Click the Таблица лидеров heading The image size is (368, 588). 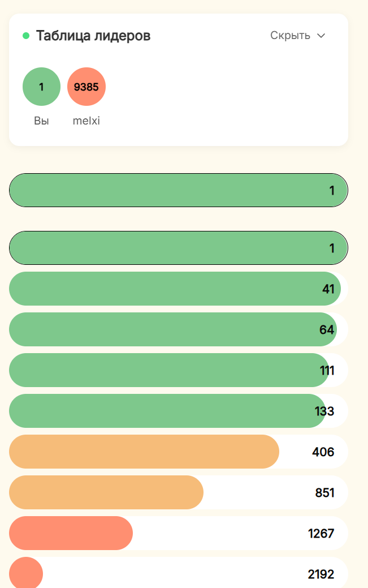(x=93, y=36)
